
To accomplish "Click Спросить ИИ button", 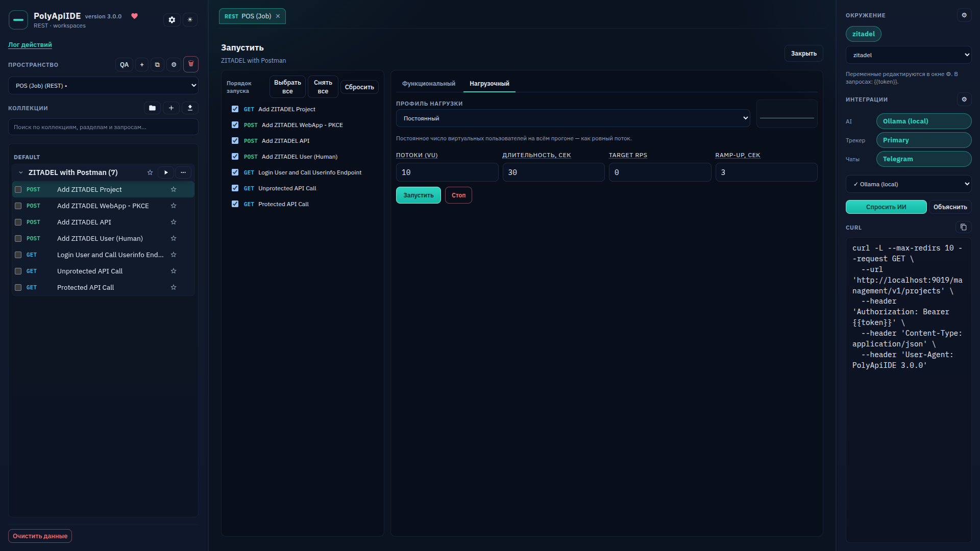I will (886, 207).
